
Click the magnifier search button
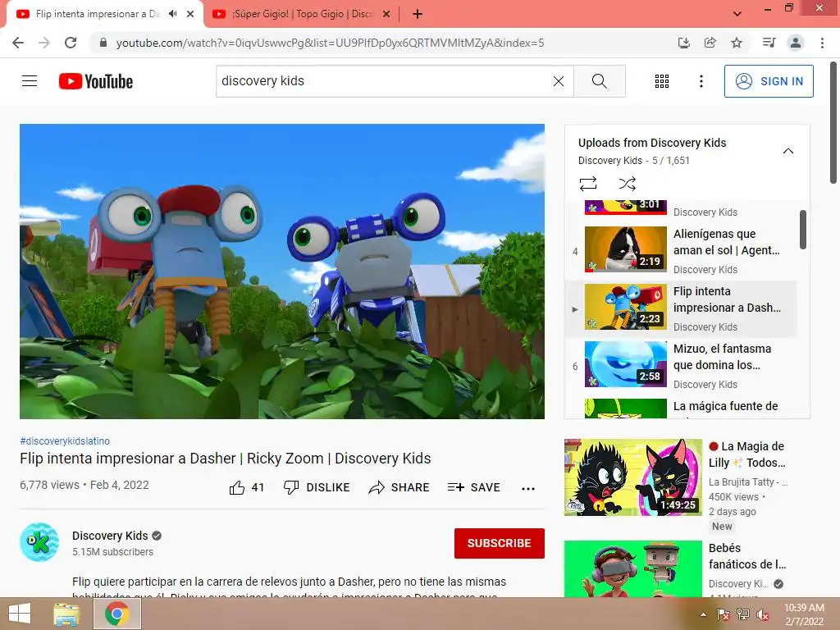[600, 81]
